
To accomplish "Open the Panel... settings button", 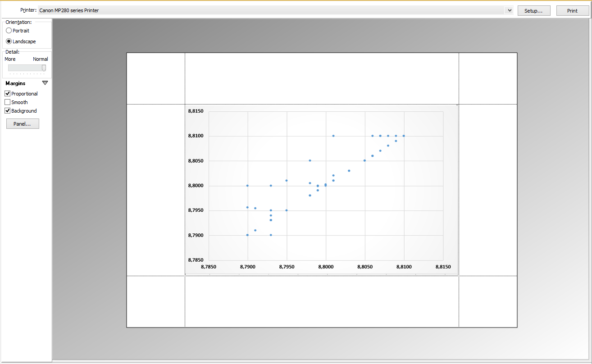I will [23, 124].
